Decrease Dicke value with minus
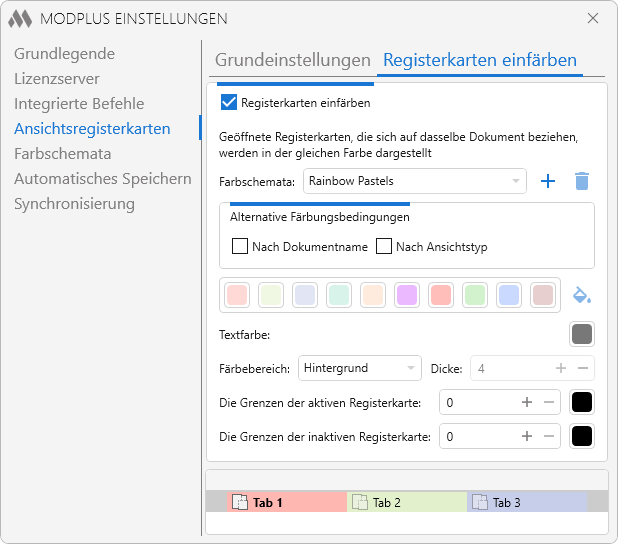 583,368
